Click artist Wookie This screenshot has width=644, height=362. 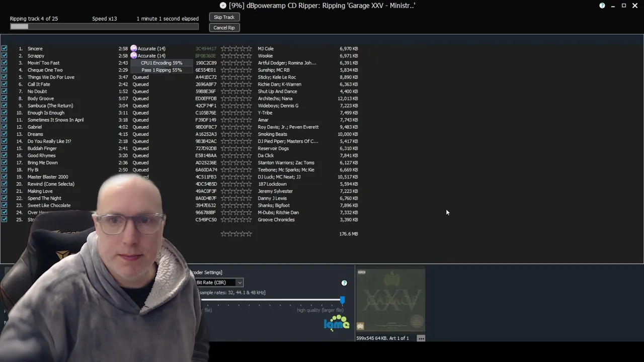265,56
